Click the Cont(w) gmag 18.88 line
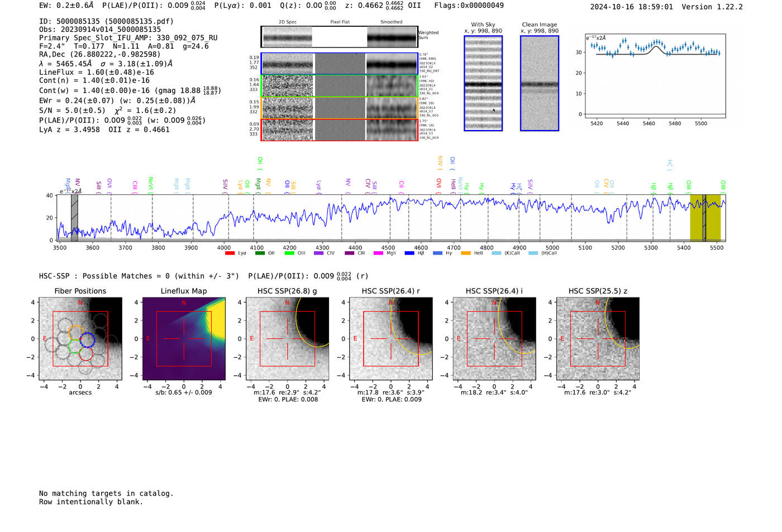 tap(130, 90)
